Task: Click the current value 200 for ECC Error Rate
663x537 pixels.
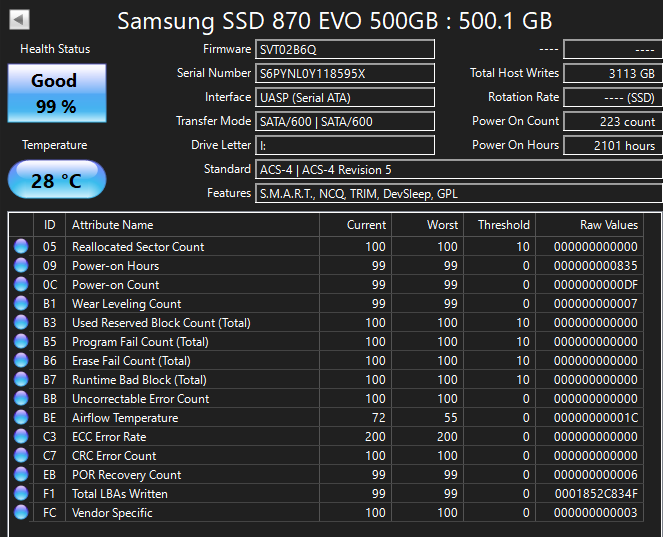Action: [375, 437]
